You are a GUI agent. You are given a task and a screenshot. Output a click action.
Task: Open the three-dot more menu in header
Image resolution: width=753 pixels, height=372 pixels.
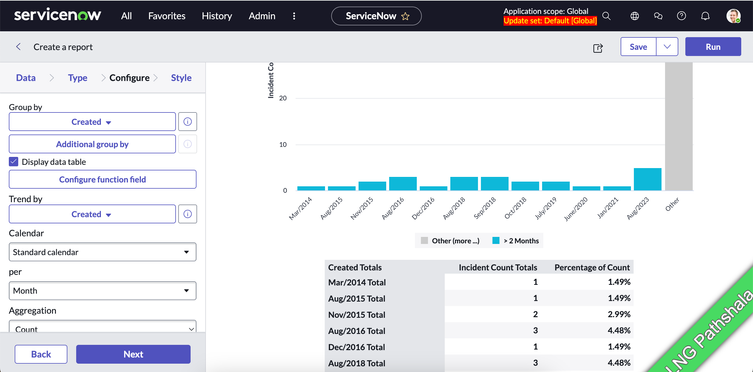coord(294,16)
